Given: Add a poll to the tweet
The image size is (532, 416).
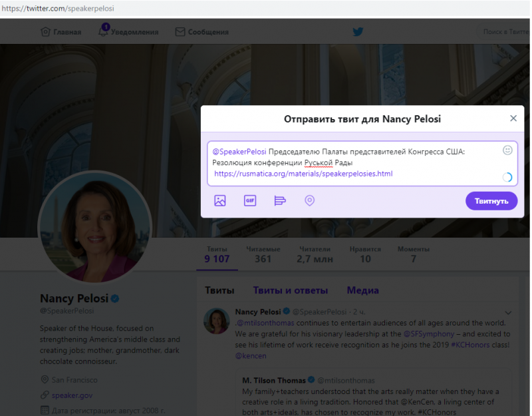Looking at the screenshot, I should pyautogui.click(x=280, y=201).
